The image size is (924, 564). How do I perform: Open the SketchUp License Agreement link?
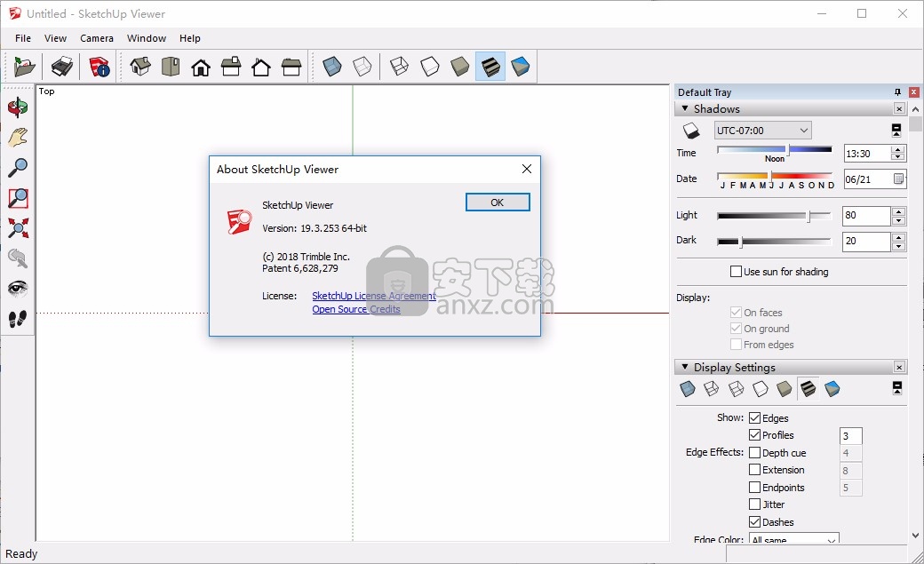374,296
